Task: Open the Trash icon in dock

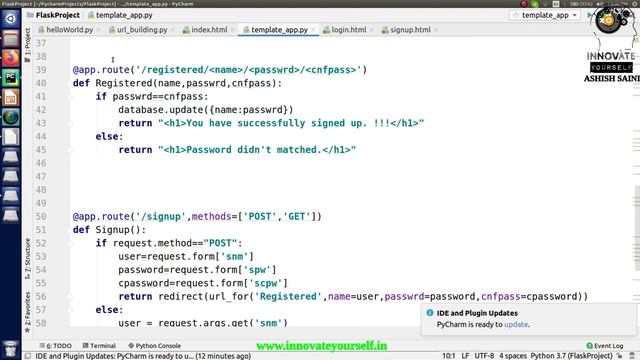Action: tap(10, 349)
